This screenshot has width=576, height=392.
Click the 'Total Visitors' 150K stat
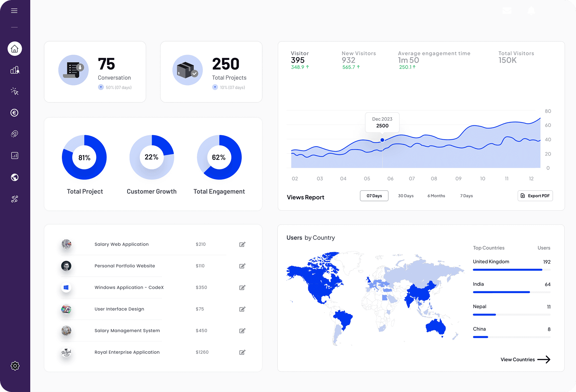516,57
